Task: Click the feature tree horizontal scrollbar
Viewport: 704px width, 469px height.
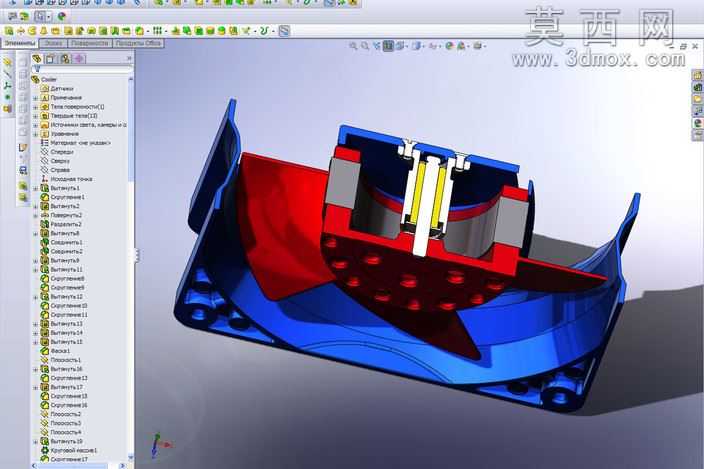Action: (78, 465)
